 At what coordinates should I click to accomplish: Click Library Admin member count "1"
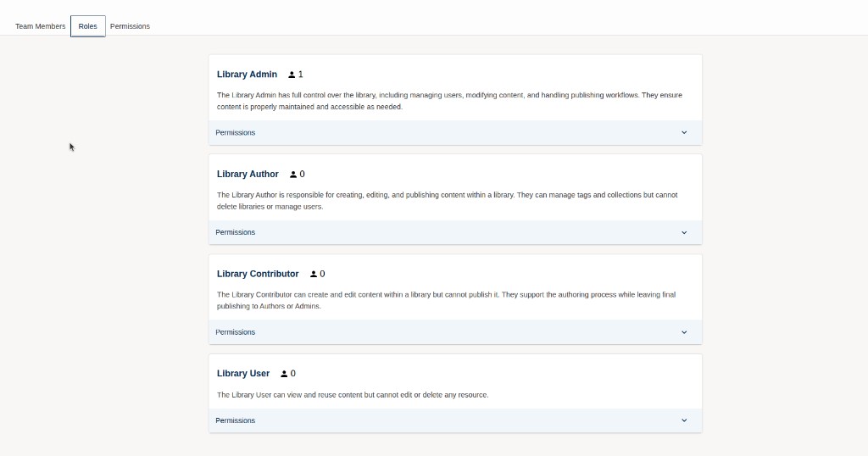tap(301, 74)
